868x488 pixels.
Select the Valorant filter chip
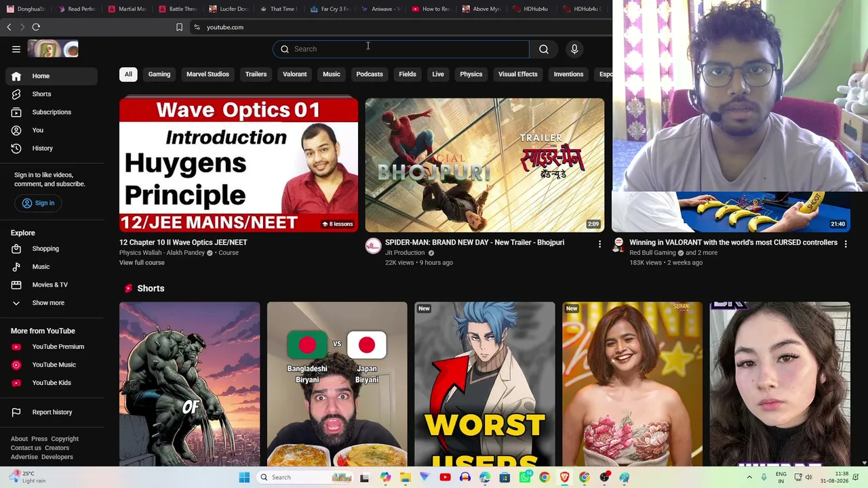click(294, 74)
